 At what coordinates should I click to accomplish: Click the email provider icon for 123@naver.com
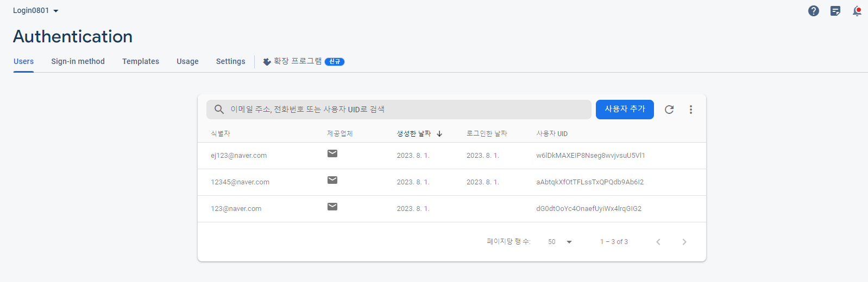pos(332,207)
